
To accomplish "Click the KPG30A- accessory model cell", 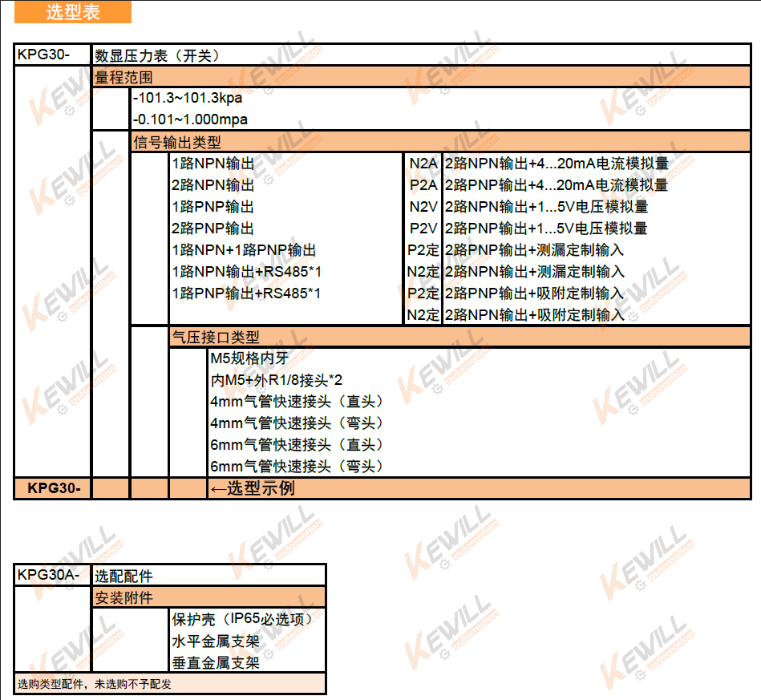I will pos(48,575).
